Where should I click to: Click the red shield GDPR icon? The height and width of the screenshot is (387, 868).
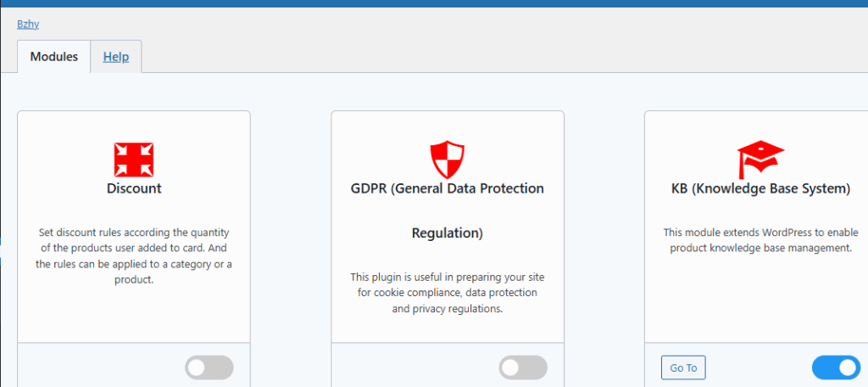click(x=448, y=160)
